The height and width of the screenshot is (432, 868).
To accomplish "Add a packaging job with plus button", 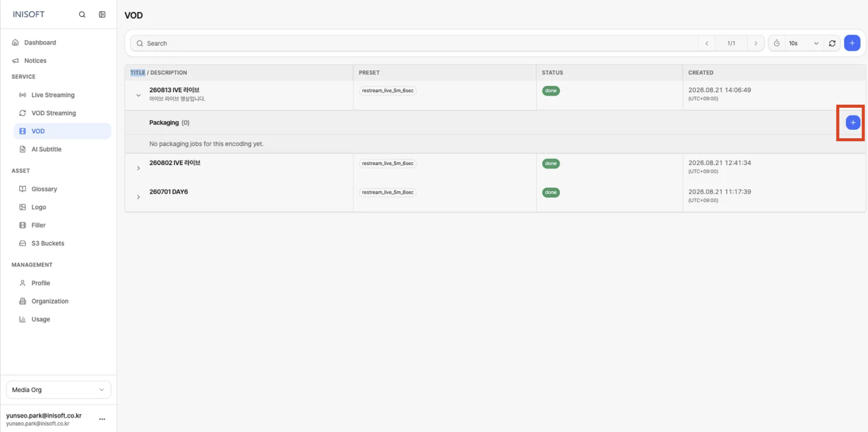I will pos(853,123).
